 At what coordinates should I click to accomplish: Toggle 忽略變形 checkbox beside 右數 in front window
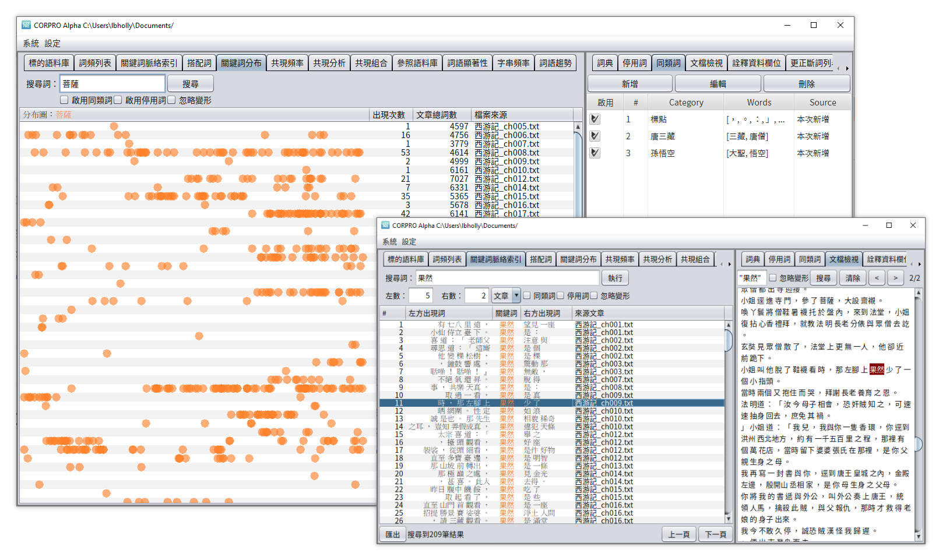point(594,295)
